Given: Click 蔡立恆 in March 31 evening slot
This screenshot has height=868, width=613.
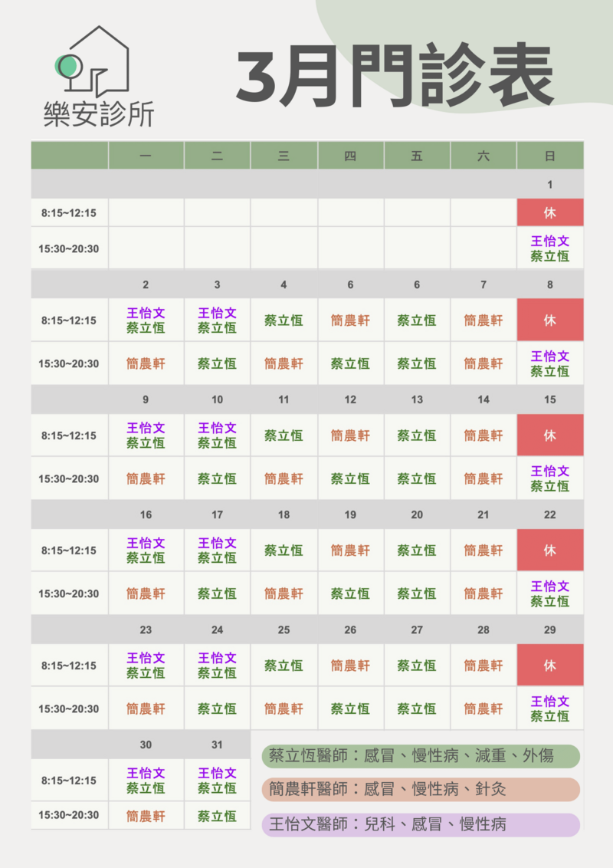Looking at the screenshot, I should pos(217,816).
